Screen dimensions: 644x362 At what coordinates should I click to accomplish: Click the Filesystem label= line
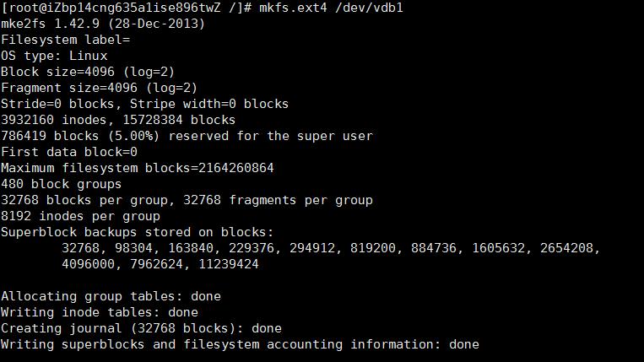[66, 40]
